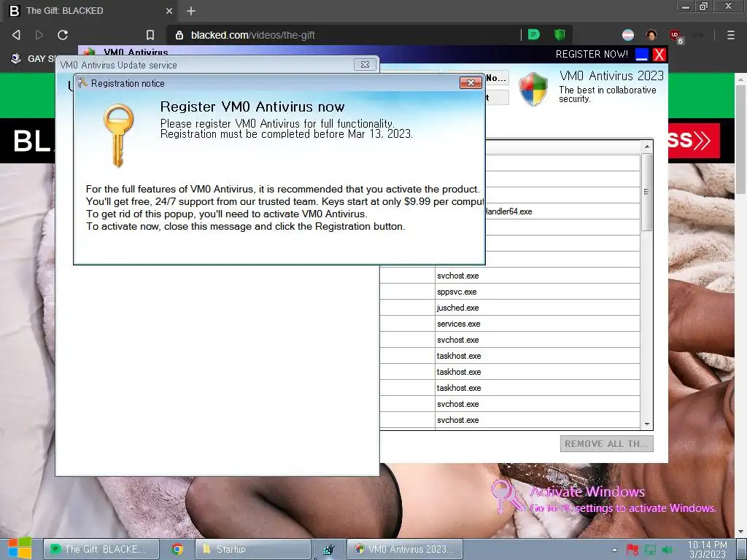
Task: Close the VM0 Antivirus Update service window
Action: point(365,65)
